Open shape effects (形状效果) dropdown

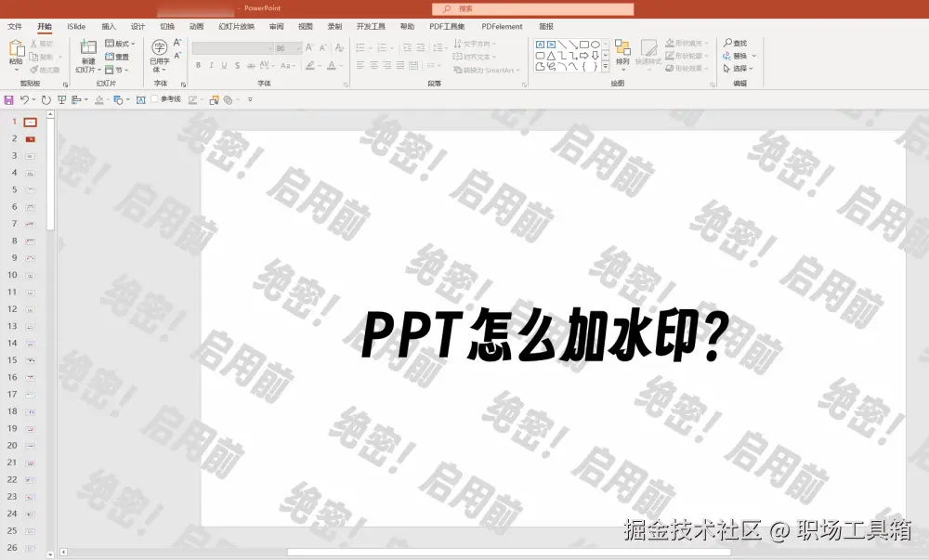coord(687,68)
